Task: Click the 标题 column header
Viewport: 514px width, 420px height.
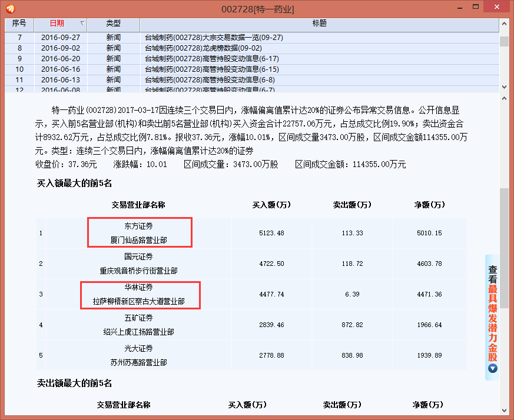Action: [x=319, y=24]
